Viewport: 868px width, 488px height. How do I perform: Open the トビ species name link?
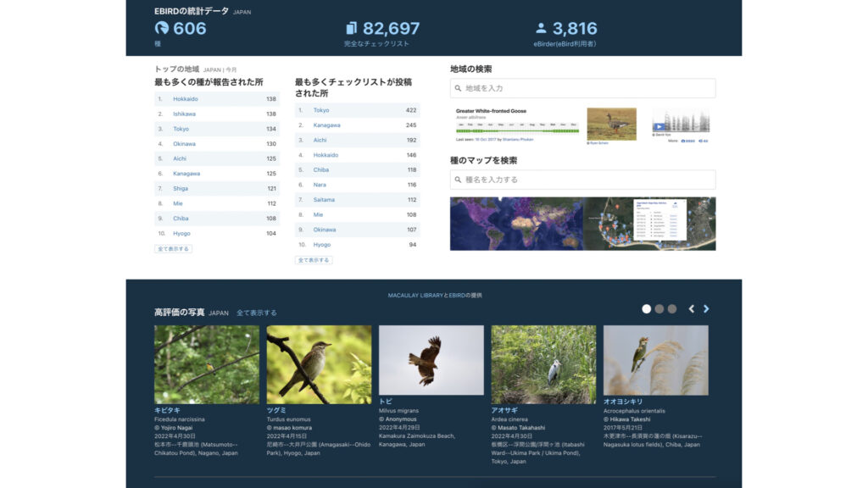(386, 402)
